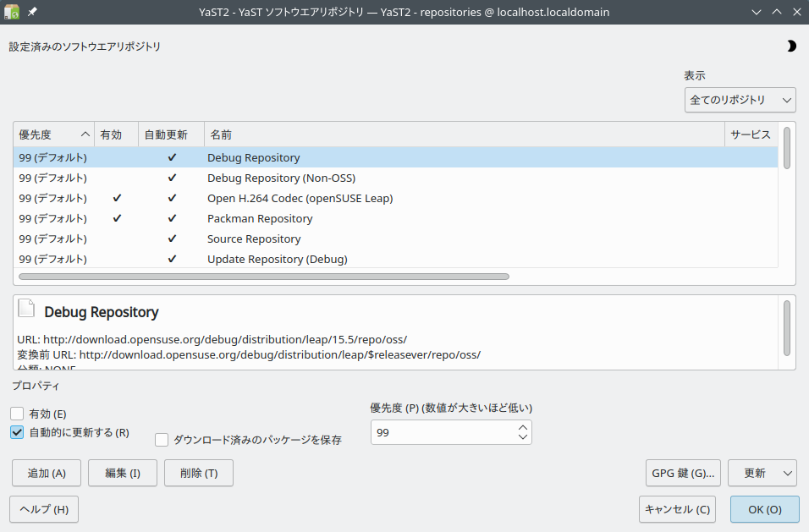
Task: Enable the 有効 (E) checkbox
Action: pos(17,414)
